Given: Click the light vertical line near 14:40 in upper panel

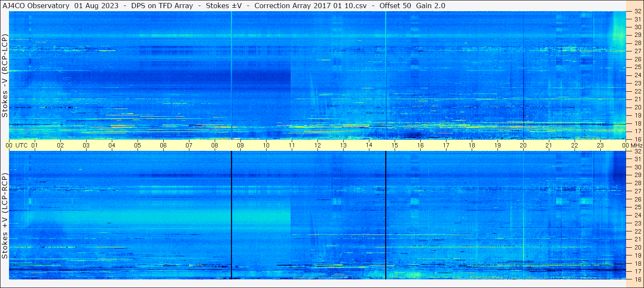Looking at the screenshot, I should click(x=386, y=75).
